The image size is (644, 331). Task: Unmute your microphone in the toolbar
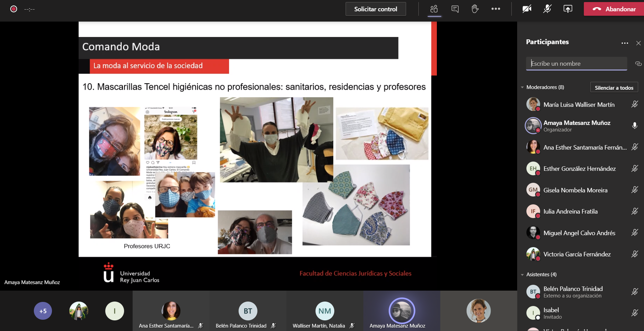point(547,9)
